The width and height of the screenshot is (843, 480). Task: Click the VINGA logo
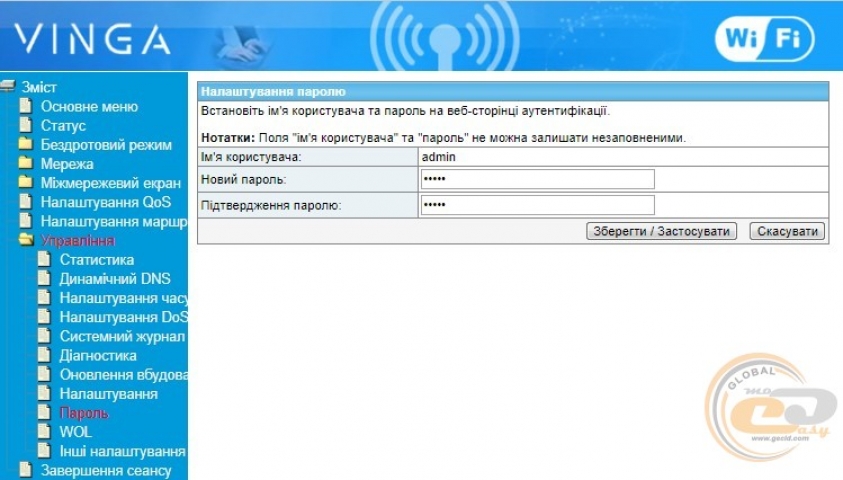92,39
